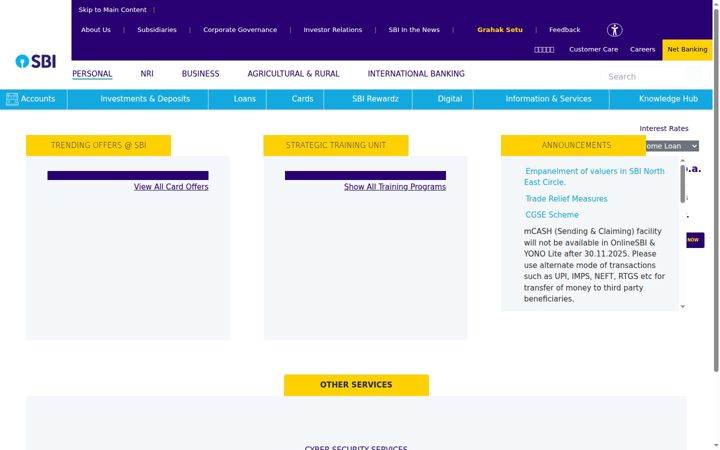Click the OTHER SERVICES heading
This screenshot has width=720, height=450.
(x=356, y=385)
